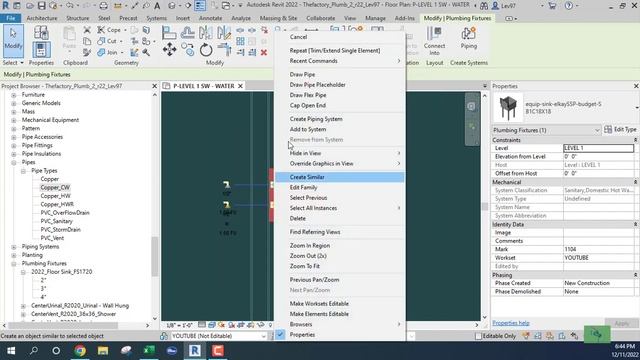Viewport: 640px width, 360px height.
Task: Click the Join geometry tool
Action: click(x=108, y=52)
